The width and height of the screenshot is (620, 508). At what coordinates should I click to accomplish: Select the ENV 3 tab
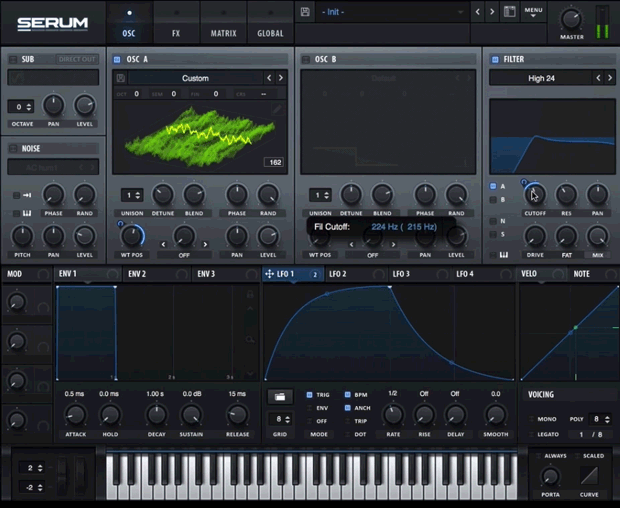[226, 274]
